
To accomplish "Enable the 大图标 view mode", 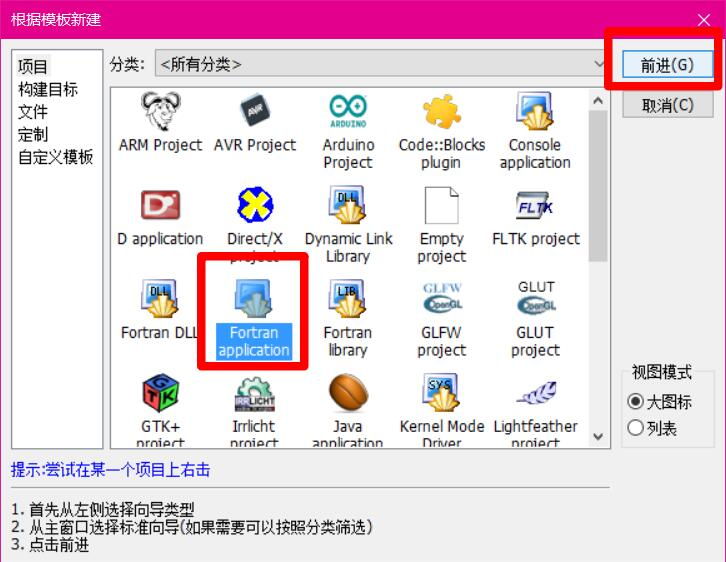I will [x=636, y=401].
